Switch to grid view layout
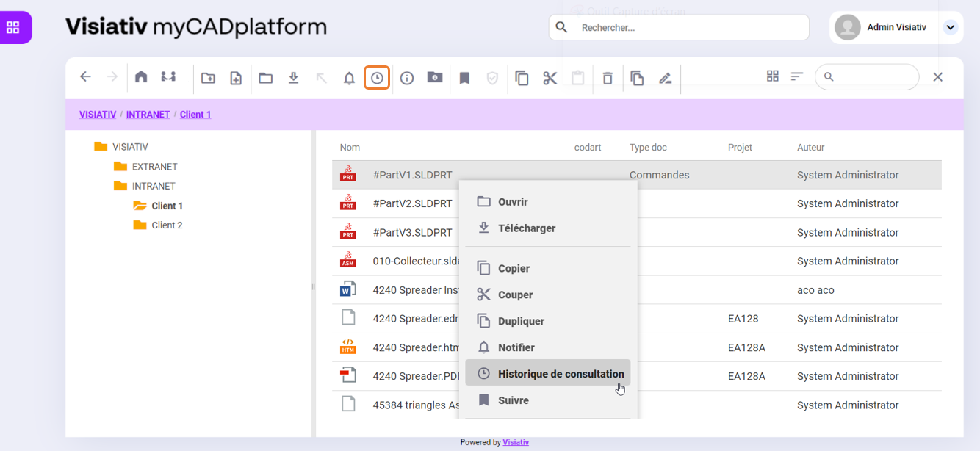Image resolution: width=980 pixels, height=451 pixels. pyautogui.click(x=772, y=76)
